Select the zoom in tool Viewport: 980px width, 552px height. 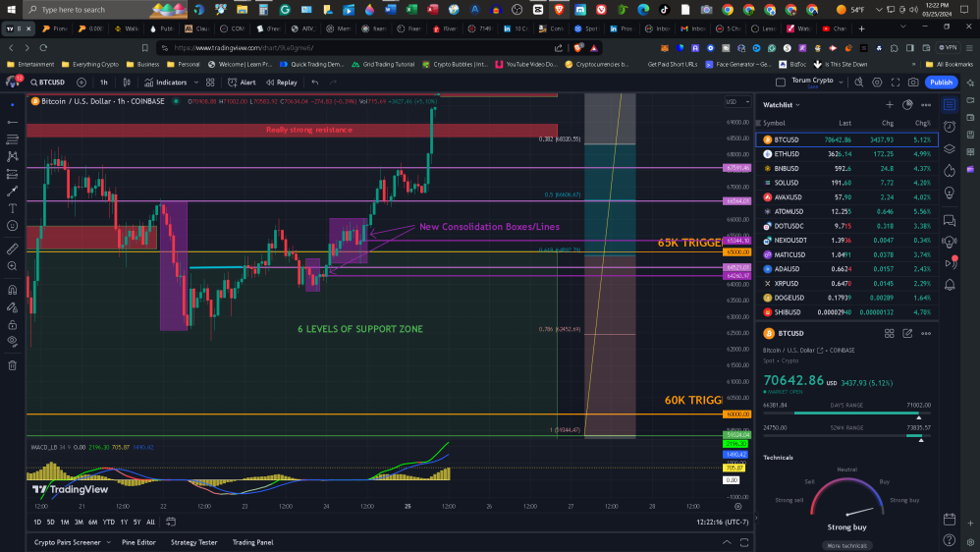click(12, 266)
